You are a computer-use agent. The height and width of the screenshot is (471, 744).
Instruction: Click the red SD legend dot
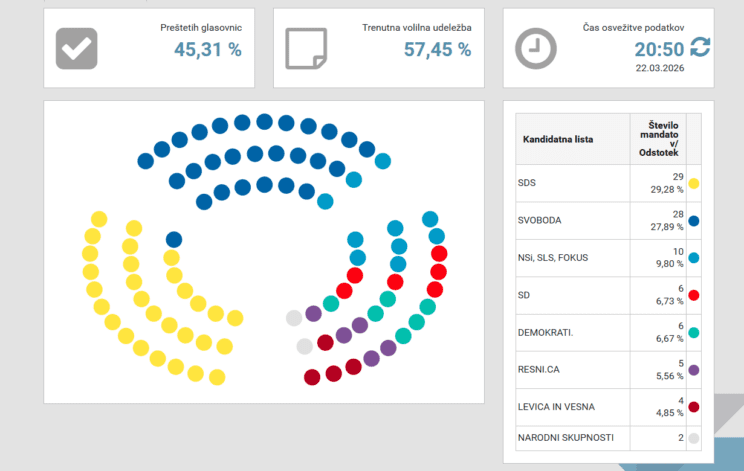tap(694, 295)
